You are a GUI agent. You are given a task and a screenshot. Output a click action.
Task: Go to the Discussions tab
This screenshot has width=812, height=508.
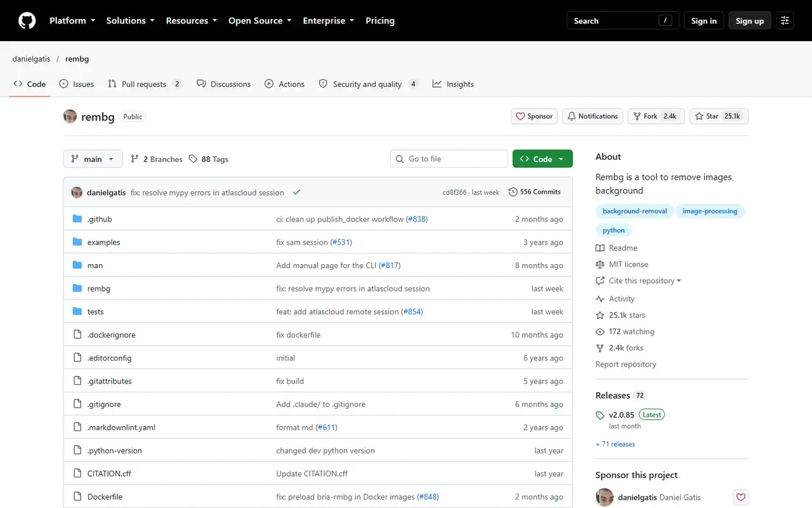click(223, 84)
